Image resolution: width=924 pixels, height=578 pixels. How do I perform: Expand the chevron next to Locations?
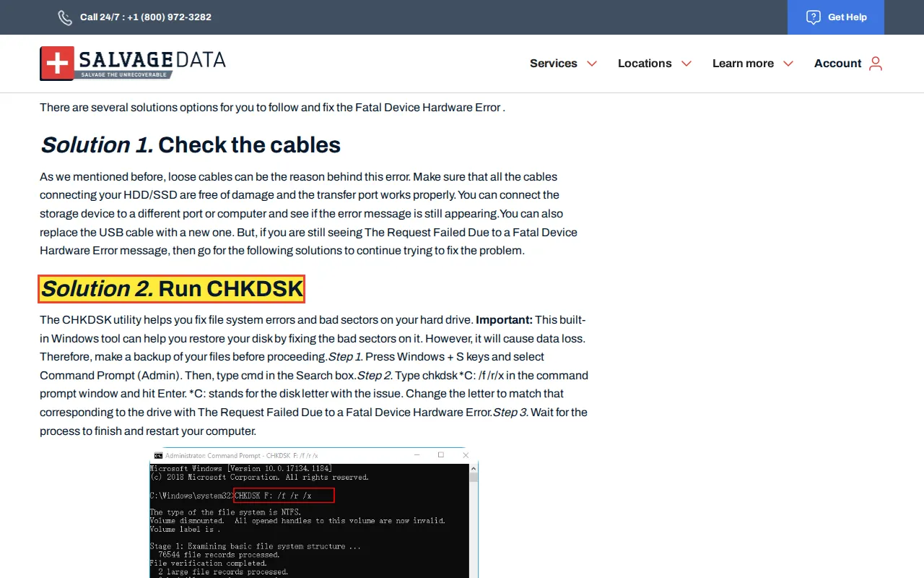pyautogui.click(x=687, y=64)
